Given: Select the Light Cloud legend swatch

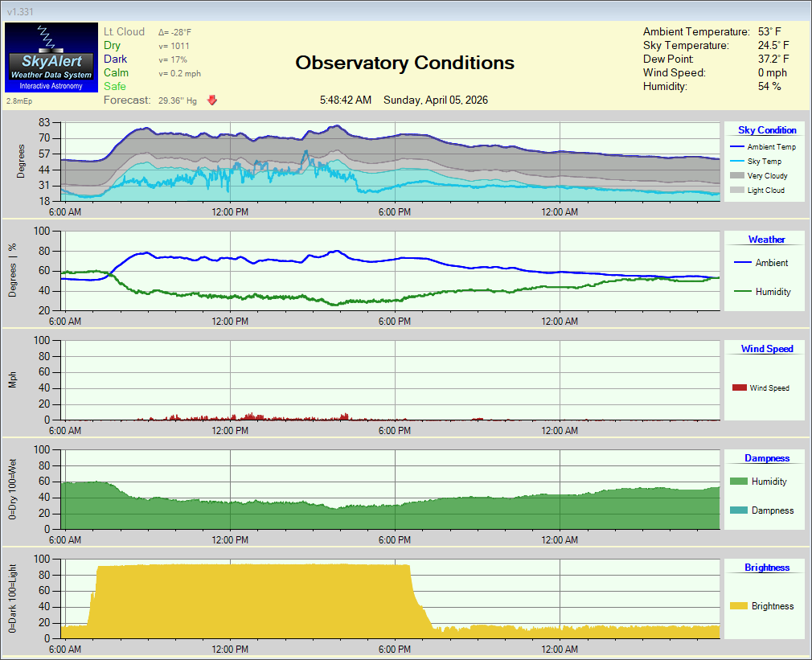Looking at the screenshot, I should pyautogui.click(x=736, y=191).
